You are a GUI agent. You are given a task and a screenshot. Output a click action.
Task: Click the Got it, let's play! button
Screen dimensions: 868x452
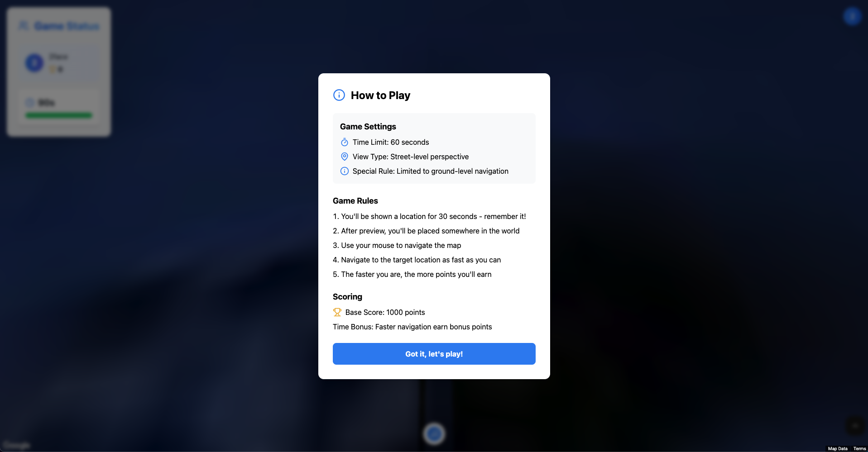coord(434,354)
